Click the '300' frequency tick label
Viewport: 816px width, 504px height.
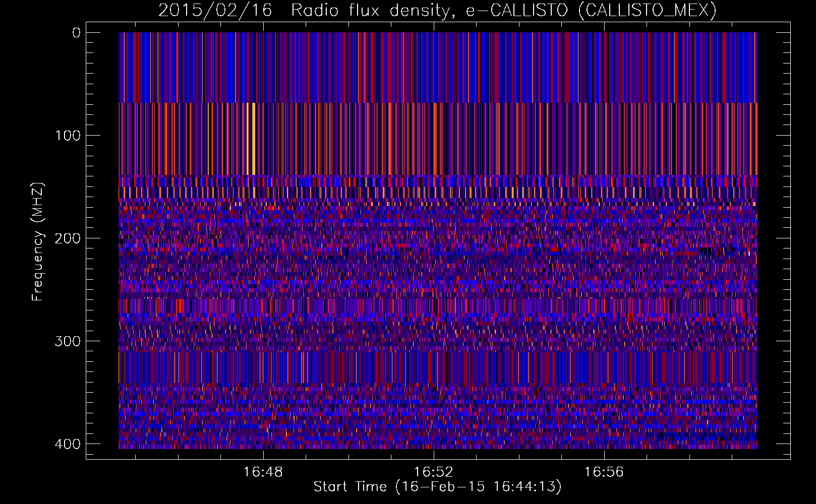67,341
